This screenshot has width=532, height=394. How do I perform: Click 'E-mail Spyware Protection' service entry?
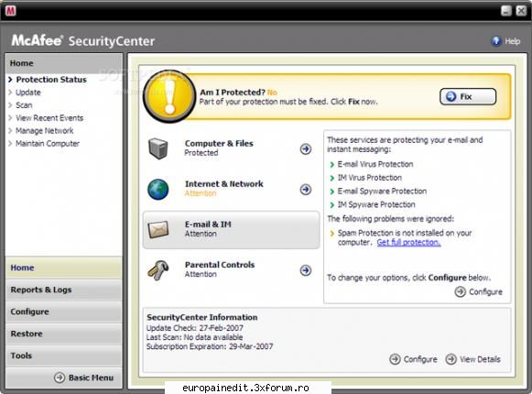382,192
